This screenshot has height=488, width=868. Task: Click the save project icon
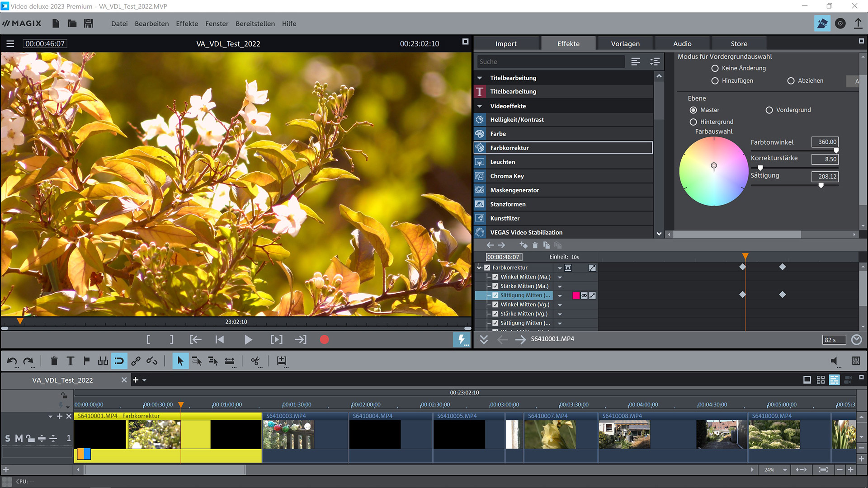tap(89, 23)
